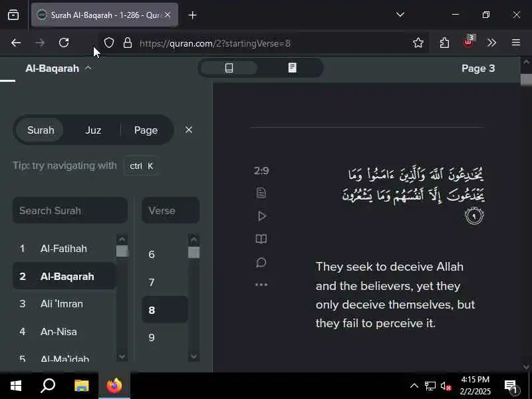Select surah 4 An-Nisa
The width and height of the screenshot is (532, 399).
(64, 331)
